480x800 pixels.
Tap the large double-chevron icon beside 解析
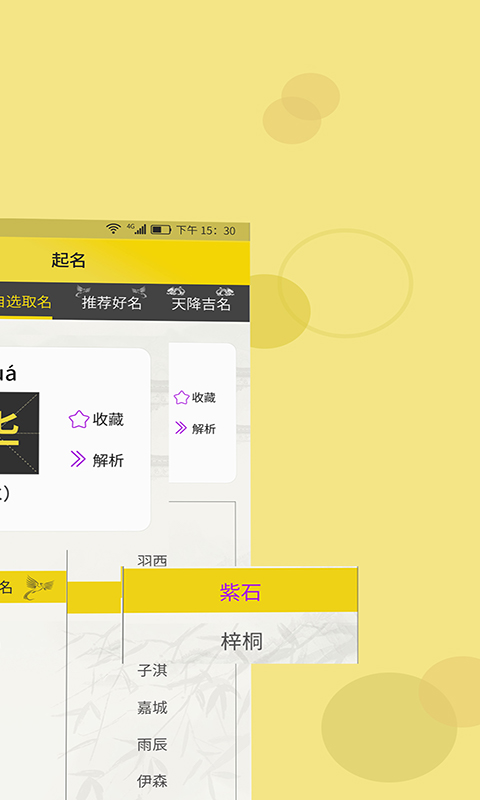(x=78, y=459)
